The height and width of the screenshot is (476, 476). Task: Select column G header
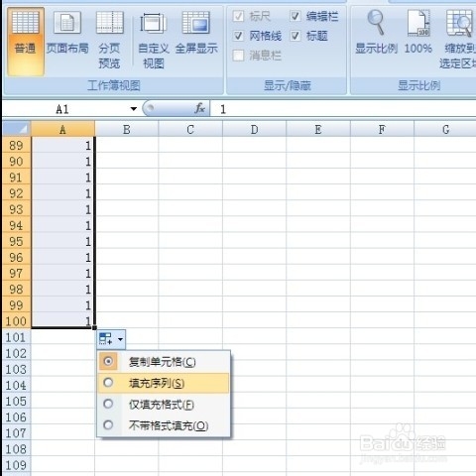coord(445,129)
